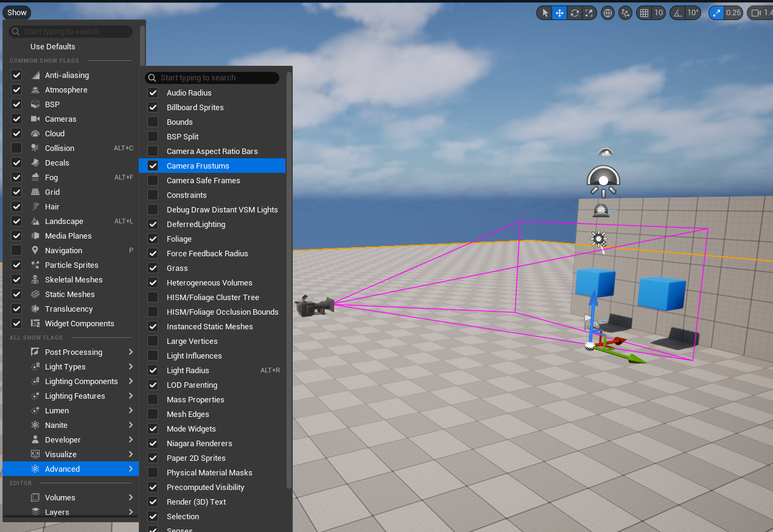Select the highlighted Advanced menu entry
Viewport: 773px width, 532px height.
pyautogui.click(x=71, y=469)
